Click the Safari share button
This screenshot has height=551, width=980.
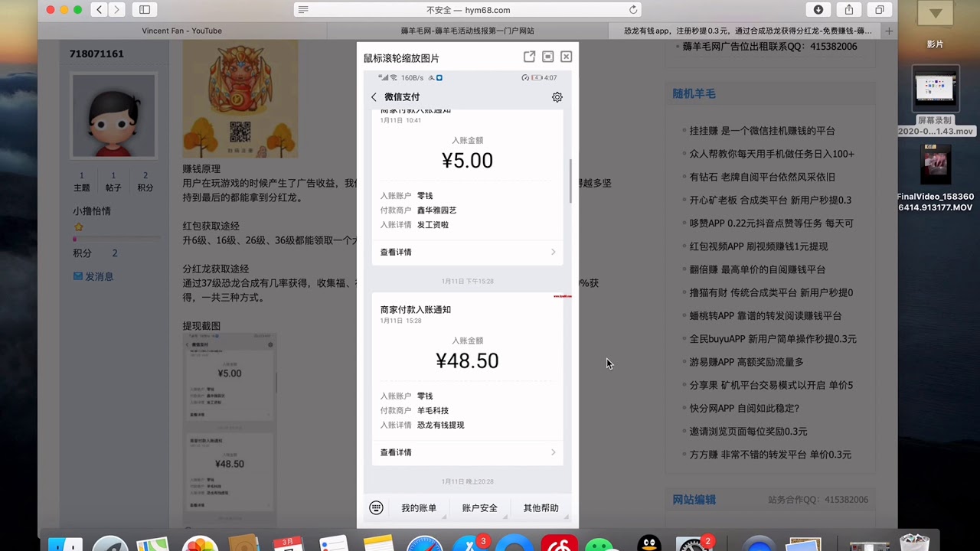point(849,10)
